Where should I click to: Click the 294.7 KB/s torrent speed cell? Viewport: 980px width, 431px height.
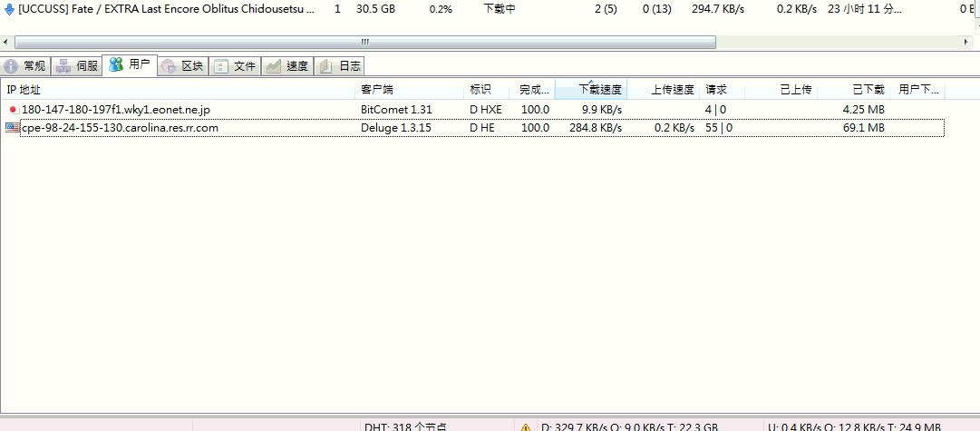718,10
